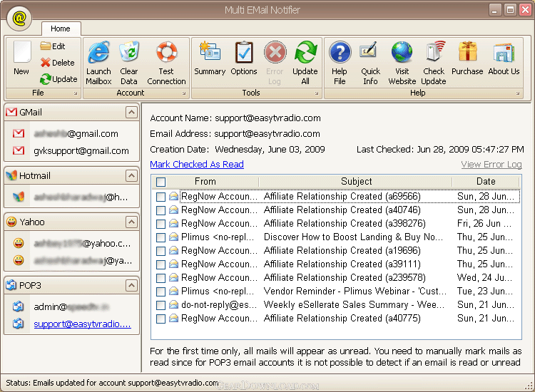Open the round @ application menu button
The height and width of the screenshot is (392, 535).
[19, 18]
